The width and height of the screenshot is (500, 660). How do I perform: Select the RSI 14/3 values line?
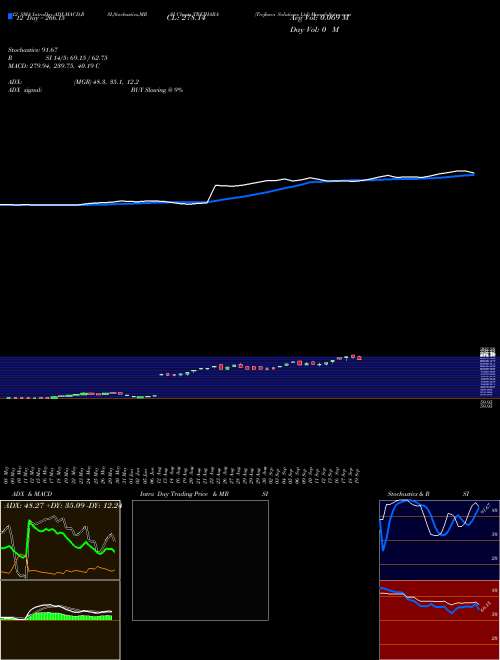pyautogui.click(x=58, y=58)
